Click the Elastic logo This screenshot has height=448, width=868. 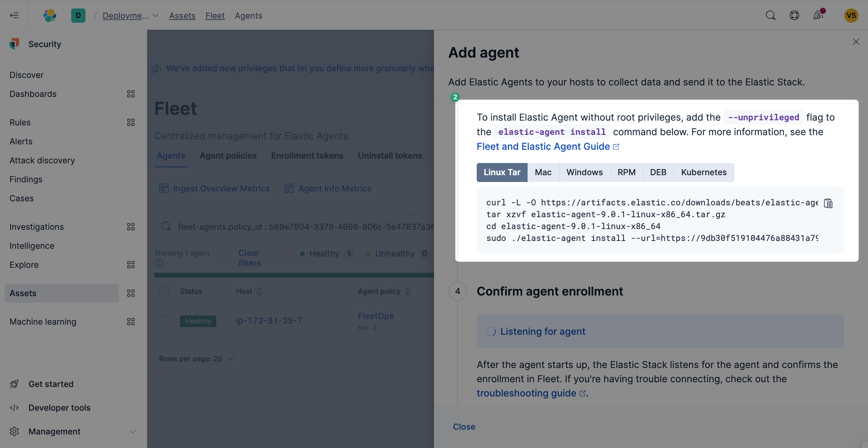50,16
